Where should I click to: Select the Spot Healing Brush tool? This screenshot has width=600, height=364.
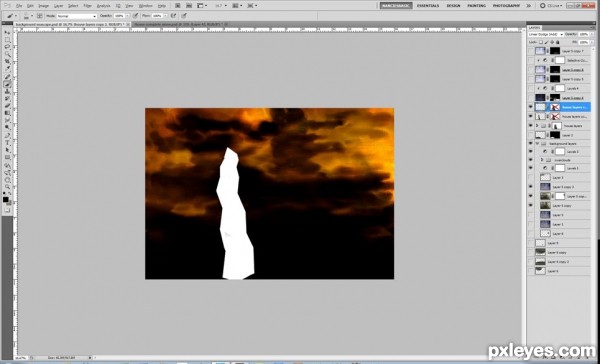point(7,77)
